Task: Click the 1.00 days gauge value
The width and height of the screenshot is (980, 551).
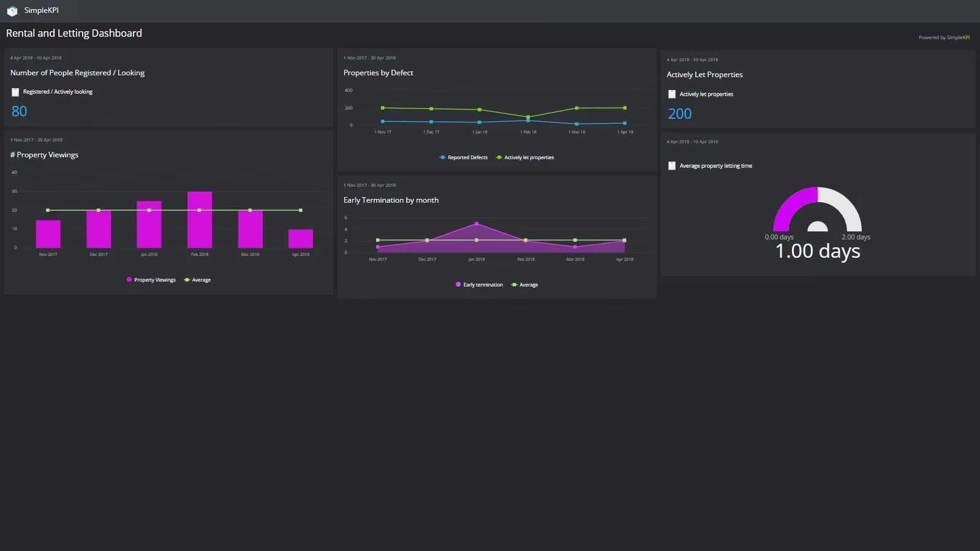Action: (x=818, y=251)
